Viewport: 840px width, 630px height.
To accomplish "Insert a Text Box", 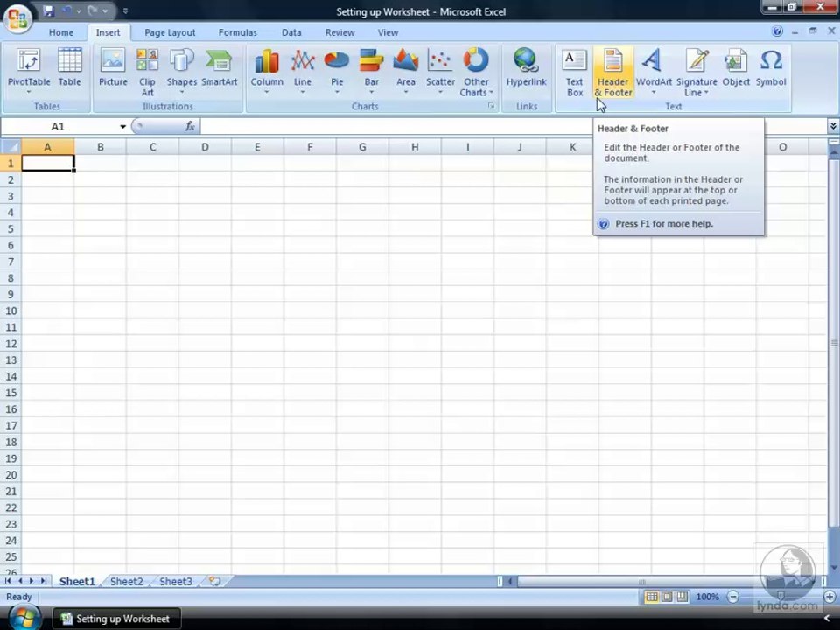I will (574, 73).
